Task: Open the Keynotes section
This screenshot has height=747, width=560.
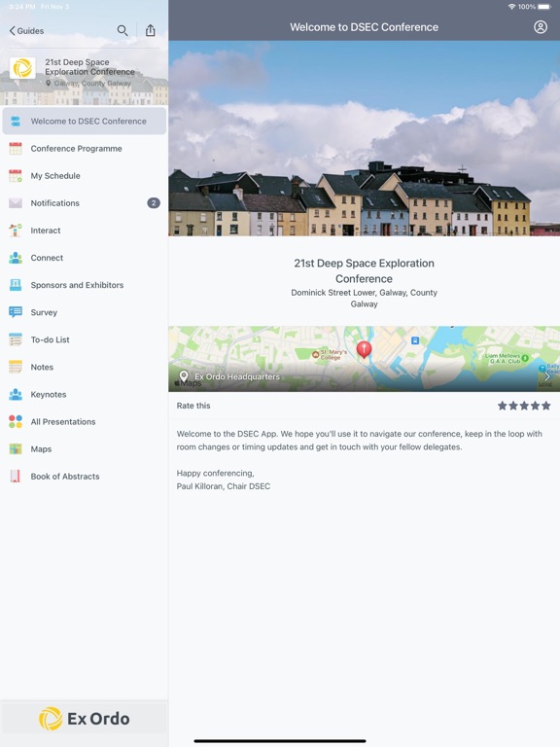Action: (x=85, y=395)
